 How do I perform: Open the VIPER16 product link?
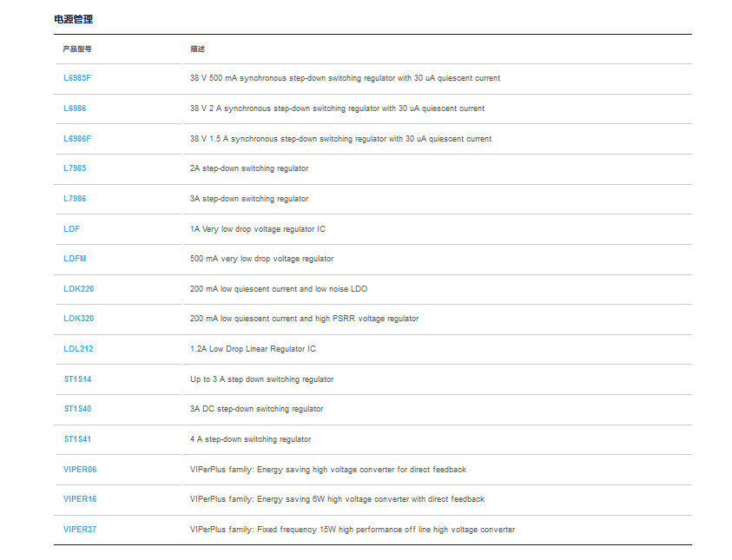pyautogui.click(x=80, y=499)
